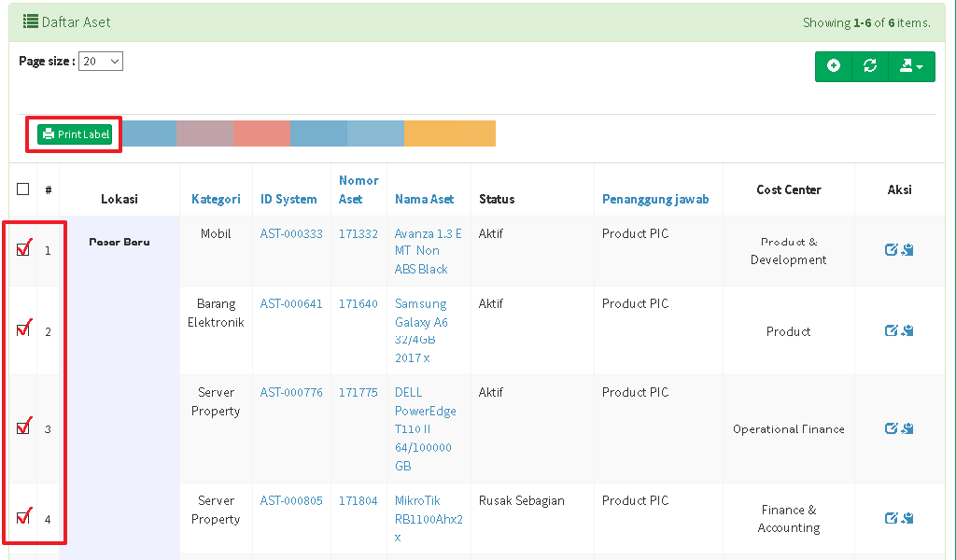This screenshot has height=560, width=956.
Task: Uncheck the checkbox for row 3
Action: (23, 428)
